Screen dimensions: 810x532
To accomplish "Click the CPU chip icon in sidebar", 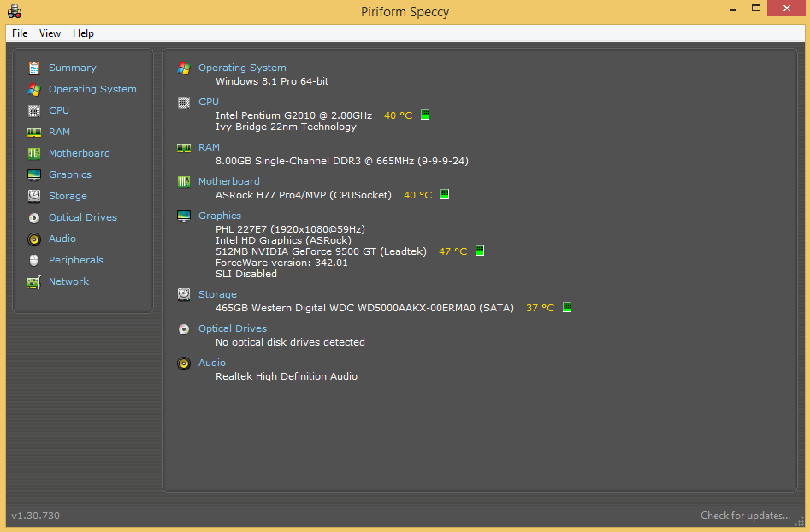I will tap(34, 110).
